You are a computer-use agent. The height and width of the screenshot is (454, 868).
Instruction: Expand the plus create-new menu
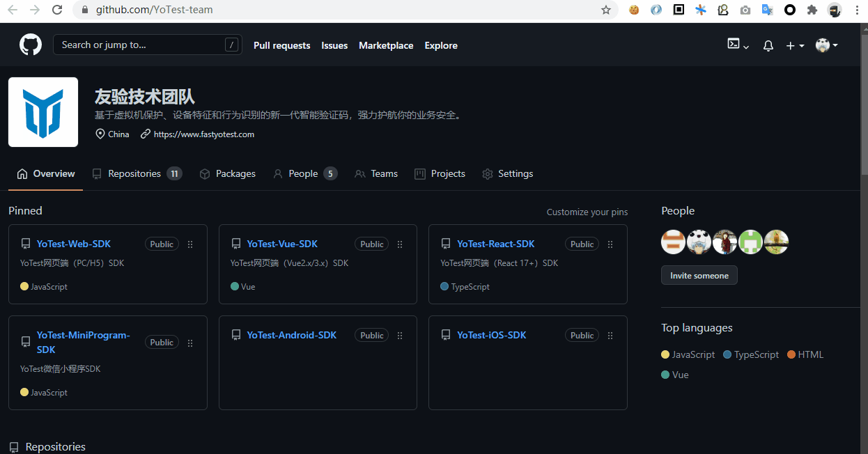tap(795, 46)
